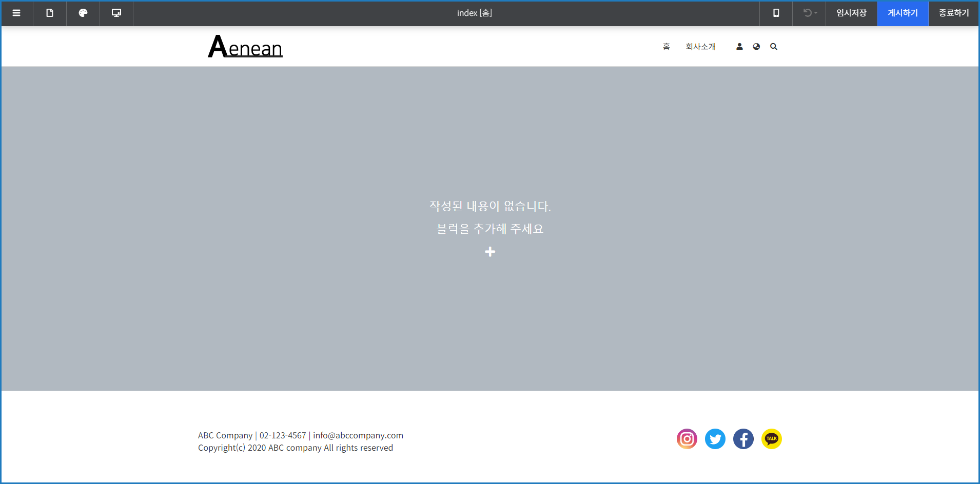Click the plus button to add a block

click(490, 252)
